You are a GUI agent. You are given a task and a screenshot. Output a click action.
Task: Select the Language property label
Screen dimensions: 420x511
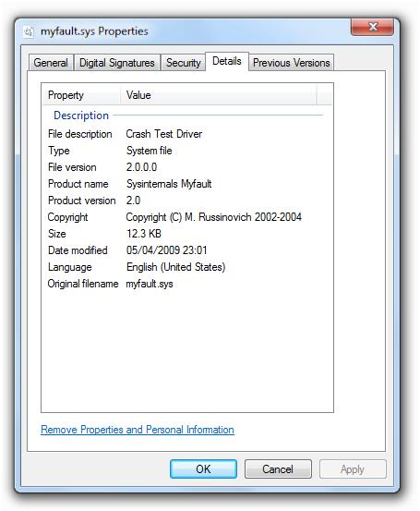69,267
